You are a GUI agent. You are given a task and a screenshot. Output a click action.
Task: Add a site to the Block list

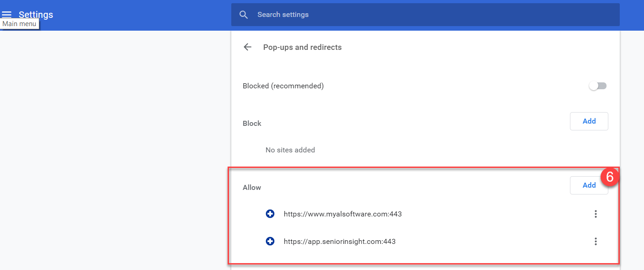[x=589, y=121]
